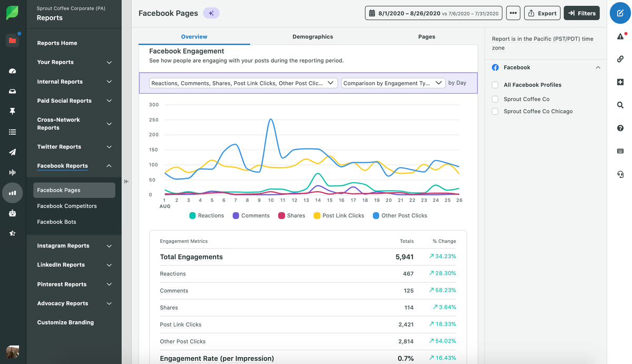The width and height of the screenshot is (632, 364).
Task: Click the blue Other Post Clicks legend swatch
Action: click(376, 215)
